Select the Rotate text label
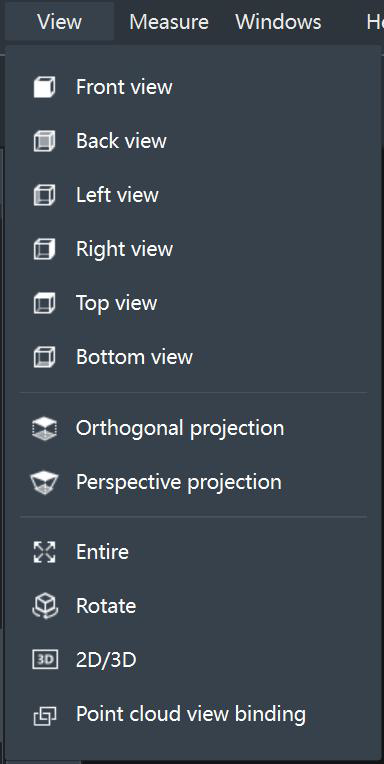 (106, 607)
